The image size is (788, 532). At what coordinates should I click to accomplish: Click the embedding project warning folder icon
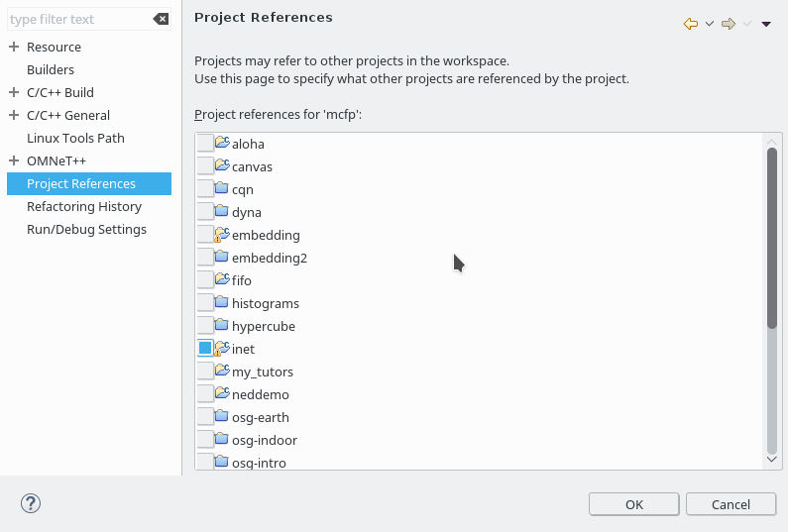click(222, 235)
